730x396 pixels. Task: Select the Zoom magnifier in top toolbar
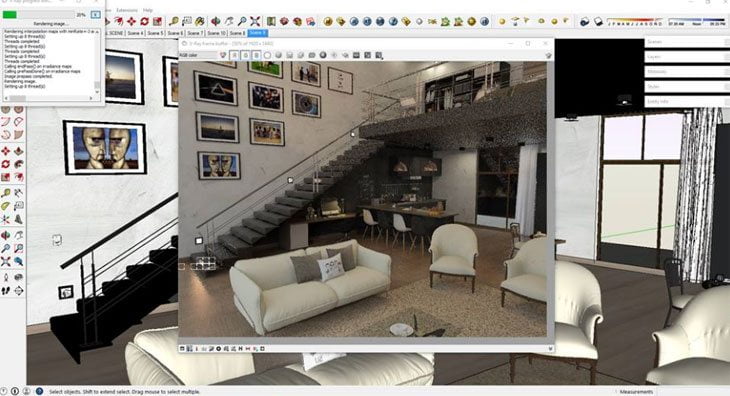[242, 21]
